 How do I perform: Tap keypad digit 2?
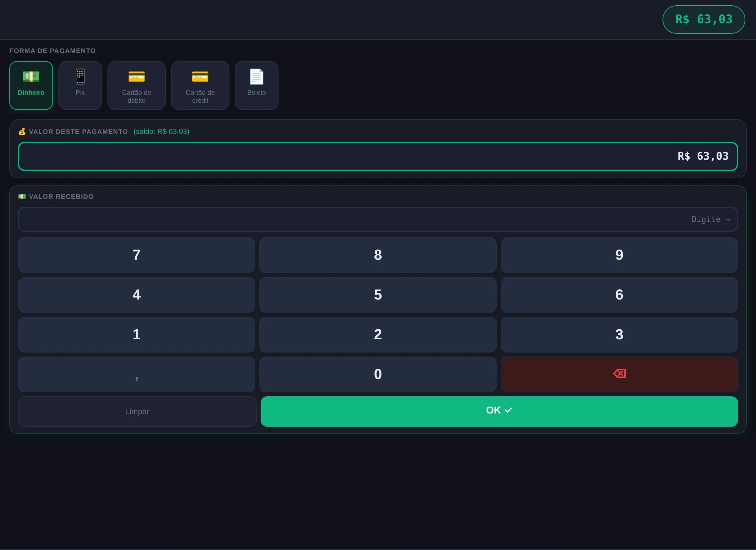pos(378,334)
